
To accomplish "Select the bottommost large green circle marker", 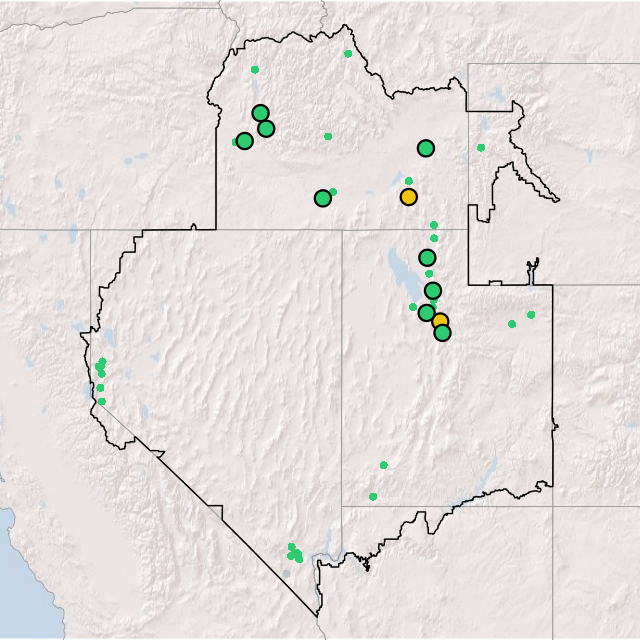I will [x=442, y=333].
